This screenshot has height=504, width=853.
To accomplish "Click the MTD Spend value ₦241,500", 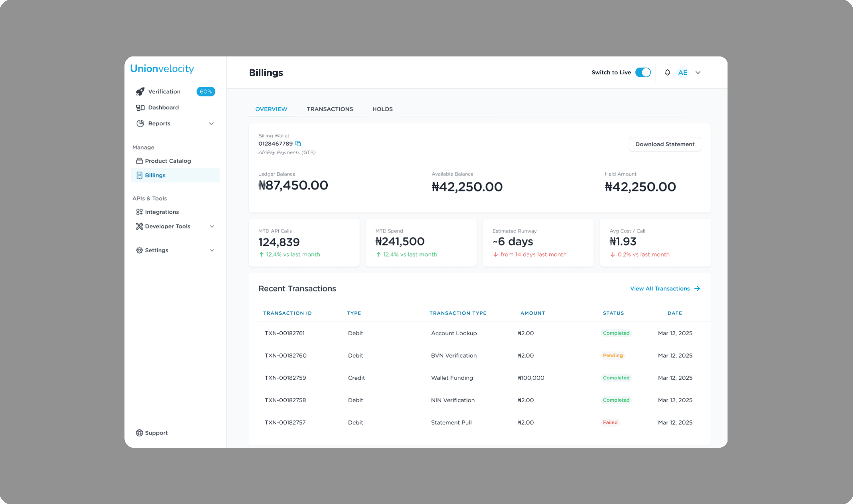I will click(400, 242).
